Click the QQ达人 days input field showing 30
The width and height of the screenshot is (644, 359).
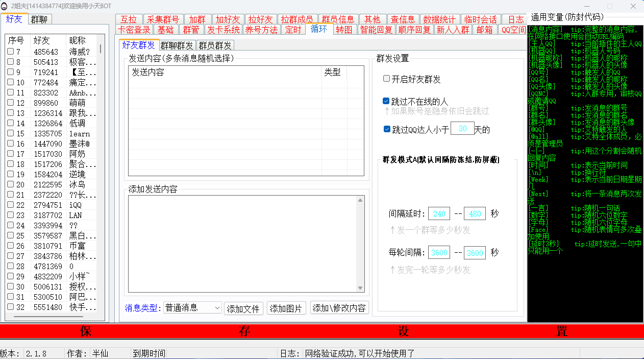coord(462,129)
